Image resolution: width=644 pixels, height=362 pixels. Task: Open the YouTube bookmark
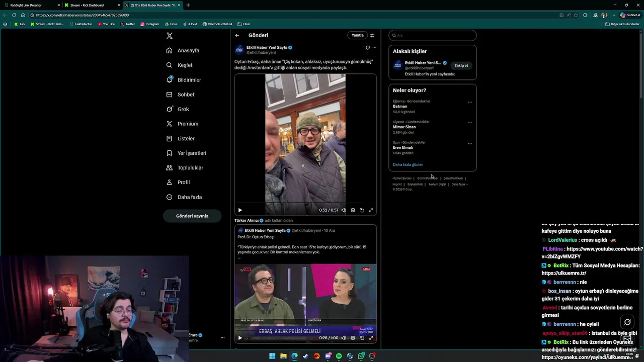coord(106,24)
